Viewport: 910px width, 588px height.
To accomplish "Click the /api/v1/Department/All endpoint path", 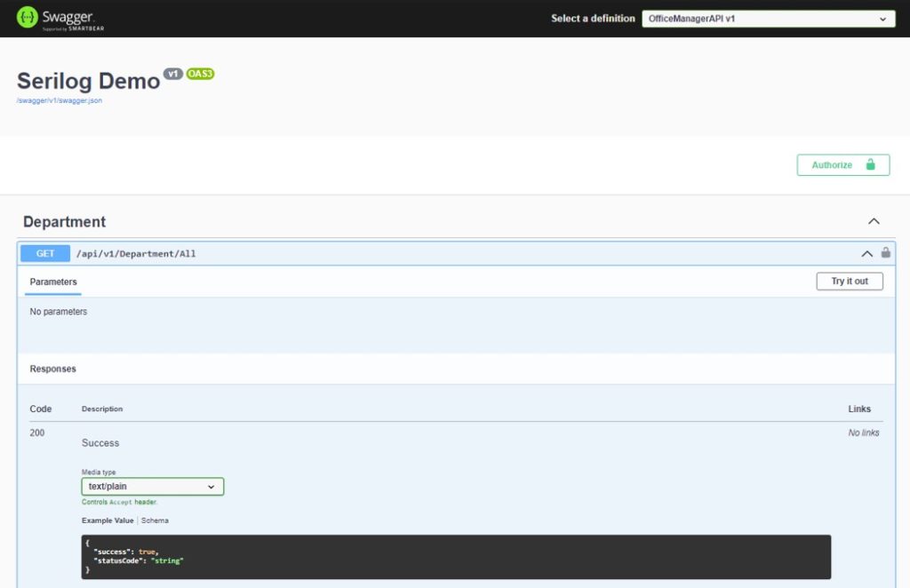I will pyautogui.click(x=136, y=254).
